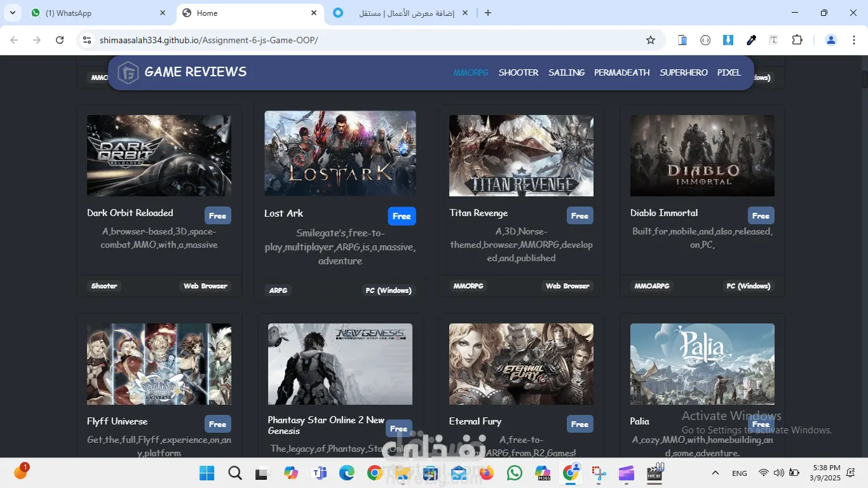Open the Dark Orbit Reloaded game image
The width and height of the screenshot is (868, 488).
pos(159,156)
